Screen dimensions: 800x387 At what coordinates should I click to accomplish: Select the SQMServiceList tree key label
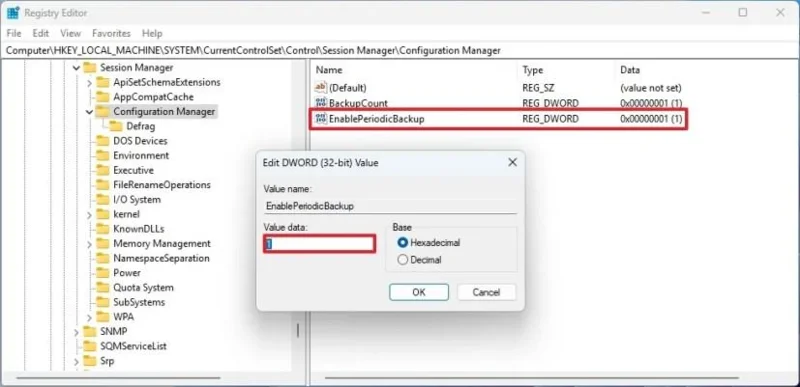pos(133,346)
